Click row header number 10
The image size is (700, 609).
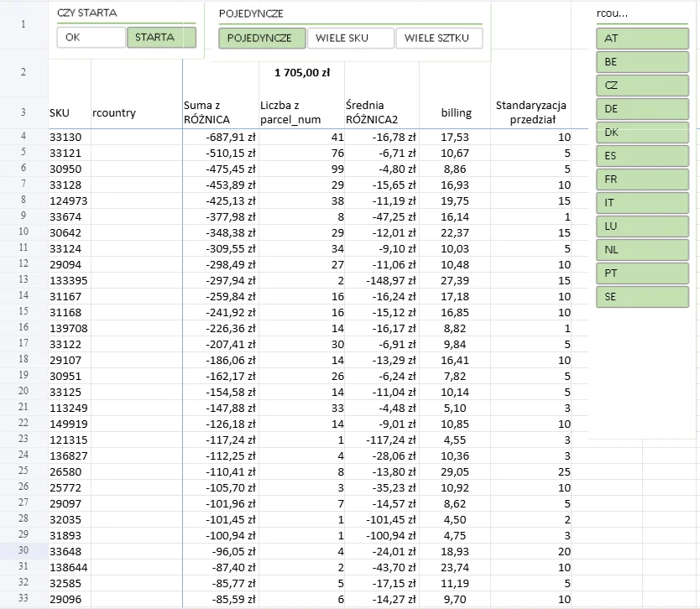pyautogui.click(x=23, y=232)
